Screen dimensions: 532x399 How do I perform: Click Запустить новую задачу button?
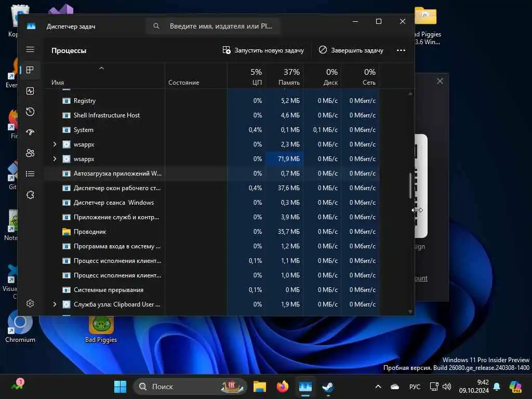pos(263,50)
